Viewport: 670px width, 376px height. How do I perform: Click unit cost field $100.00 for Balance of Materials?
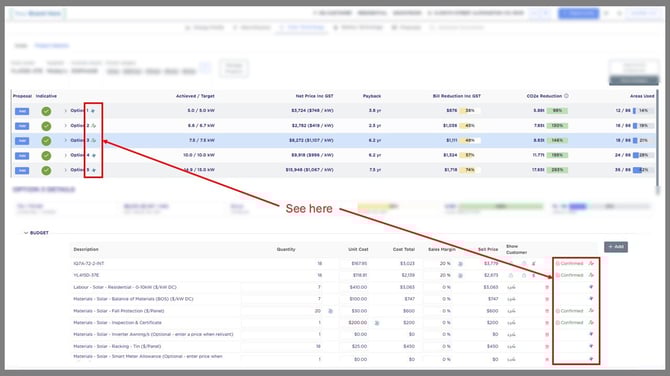[354, 299]
